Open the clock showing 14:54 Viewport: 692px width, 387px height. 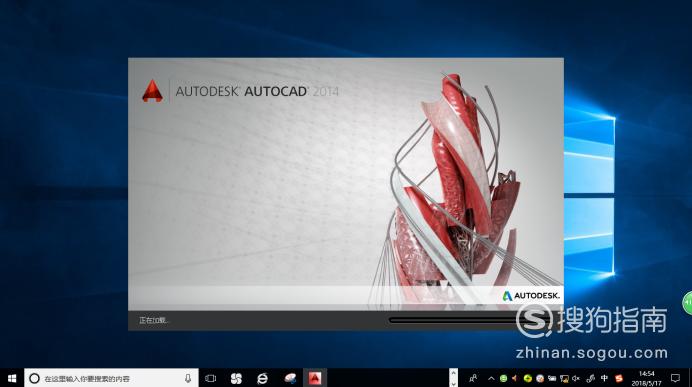[647, 378]
